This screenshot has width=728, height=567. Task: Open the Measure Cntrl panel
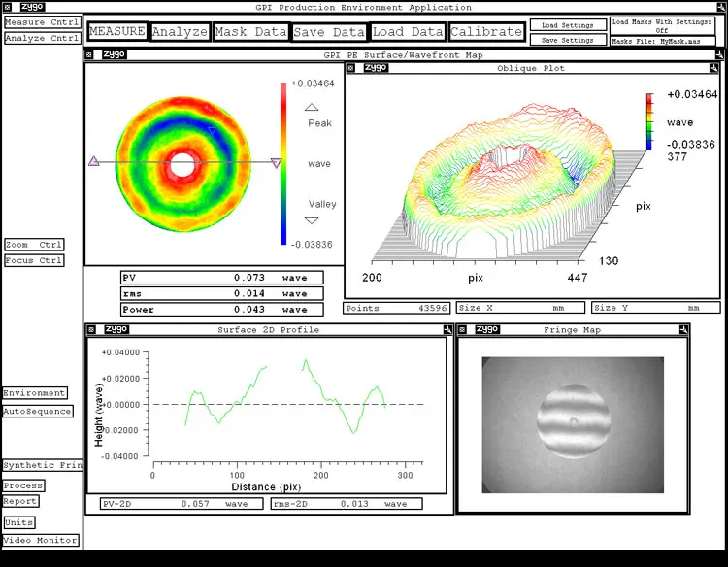[42, 22]
